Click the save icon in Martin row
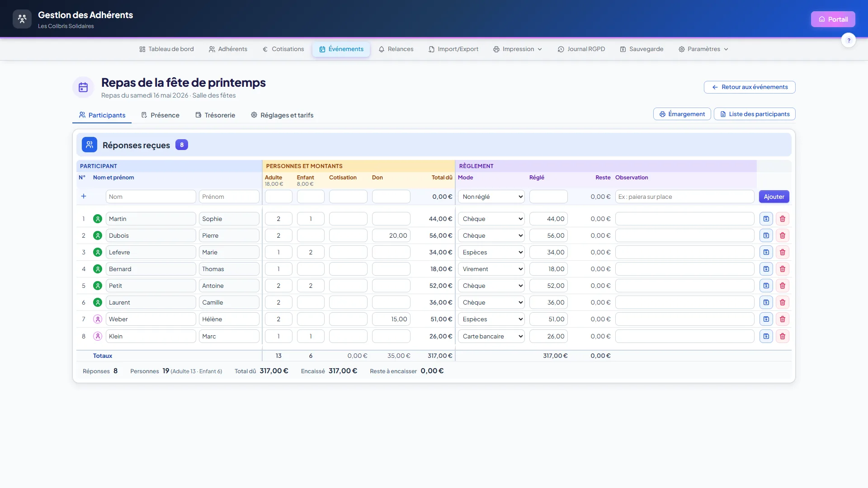868x488 pixels. click(766, 219)
